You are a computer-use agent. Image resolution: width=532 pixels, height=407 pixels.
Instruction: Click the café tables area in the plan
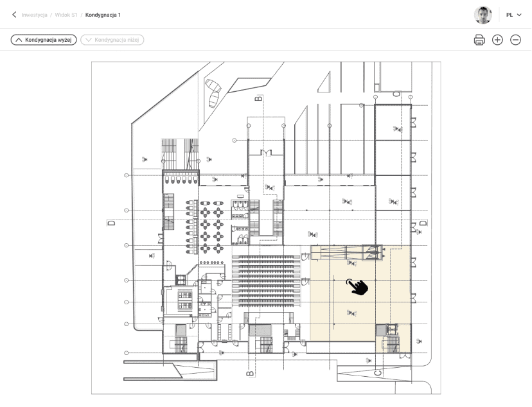pyautogui.click(x=210, y=223)
